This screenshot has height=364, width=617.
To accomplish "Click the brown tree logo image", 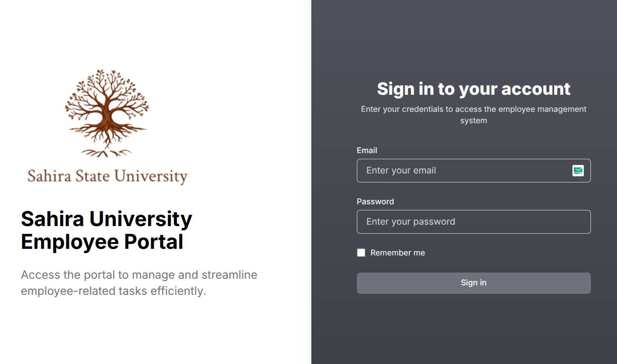I will pos(107,113).
